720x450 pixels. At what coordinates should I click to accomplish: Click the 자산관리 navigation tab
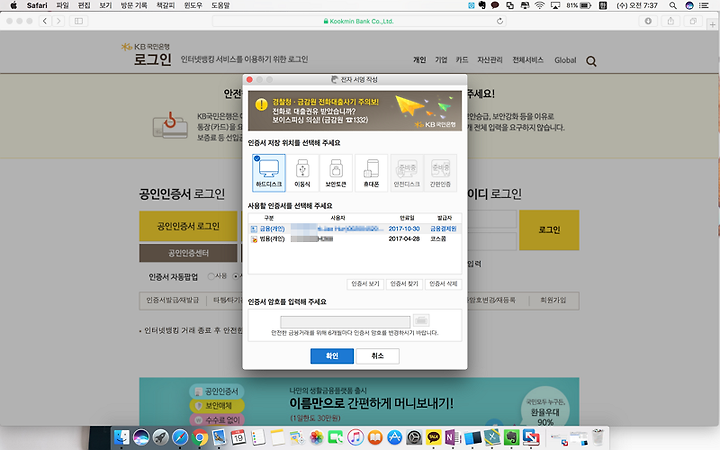(490, 60)
